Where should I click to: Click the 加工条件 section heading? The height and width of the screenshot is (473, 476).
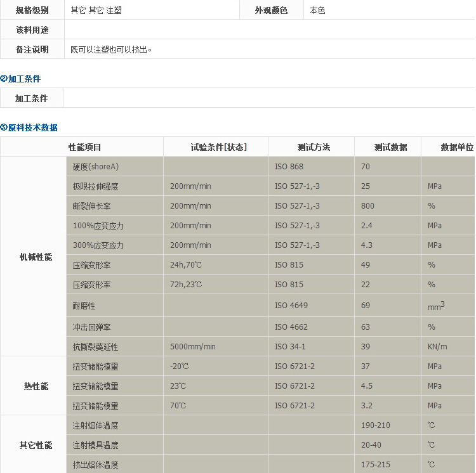tap(21, 79)
